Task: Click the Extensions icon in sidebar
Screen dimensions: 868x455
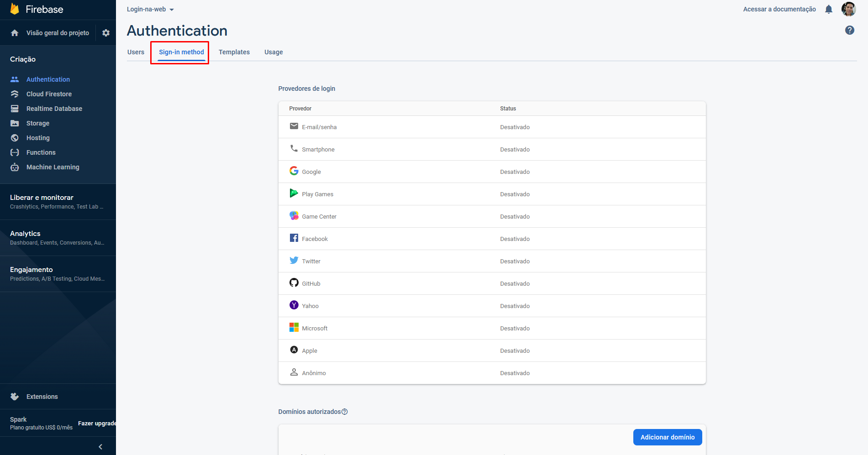Action: pos(15,397)
